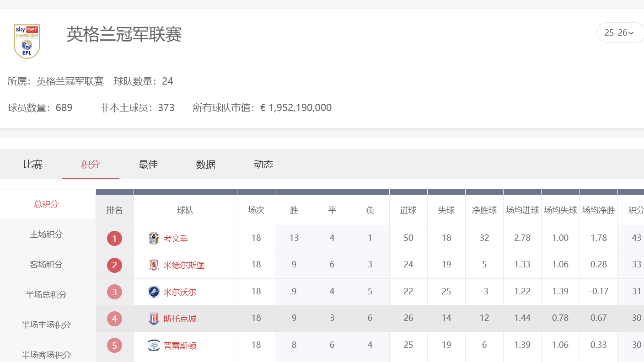Image resolution: width=644 pixels, height=362 pixels.
Task: Click the rank 4 circle badge
Action: 114,318
